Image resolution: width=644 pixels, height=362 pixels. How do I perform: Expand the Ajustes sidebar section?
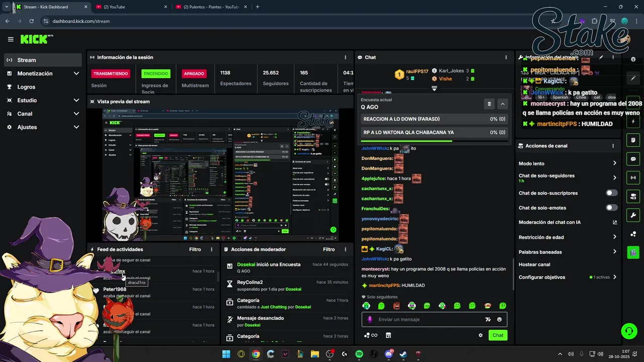76,127
